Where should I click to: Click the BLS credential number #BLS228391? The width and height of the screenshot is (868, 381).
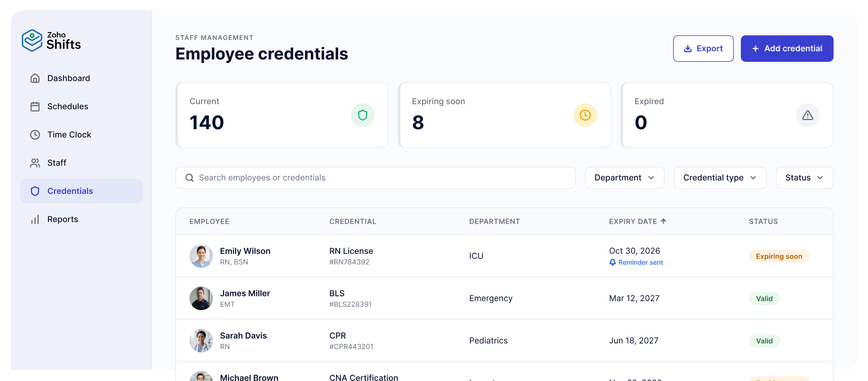[x=350, y=304]
